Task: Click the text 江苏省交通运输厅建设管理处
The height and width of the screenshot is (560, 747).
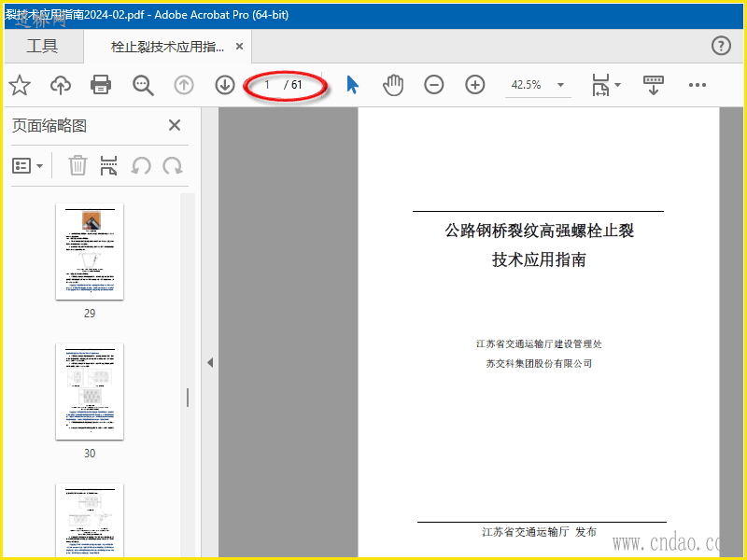Action: click(x=539, y=343)
